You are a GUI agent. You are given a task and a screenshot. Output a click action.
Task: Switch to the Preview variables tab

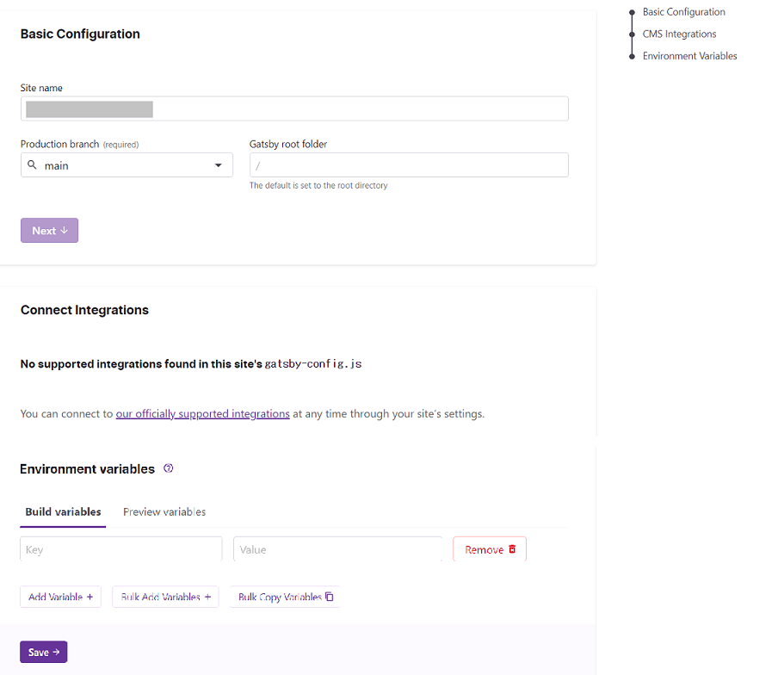pos(164,512)
